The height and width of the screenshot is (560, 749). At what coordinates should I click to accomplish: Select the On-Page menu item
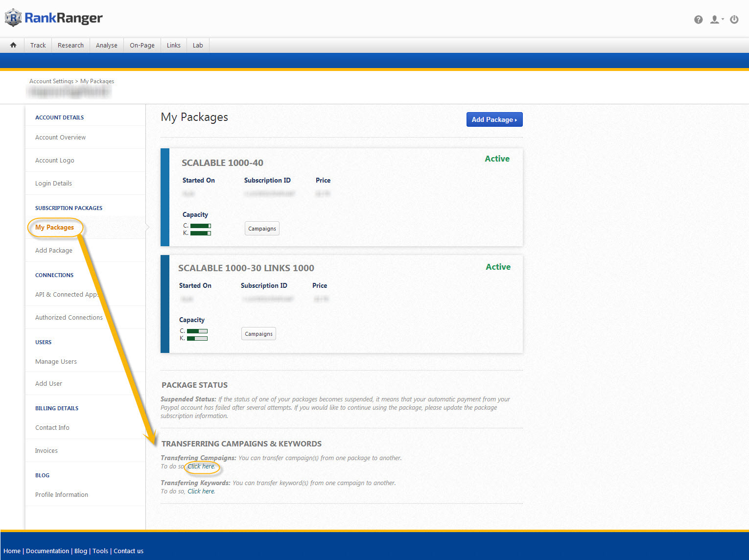(x=142, y=45)
